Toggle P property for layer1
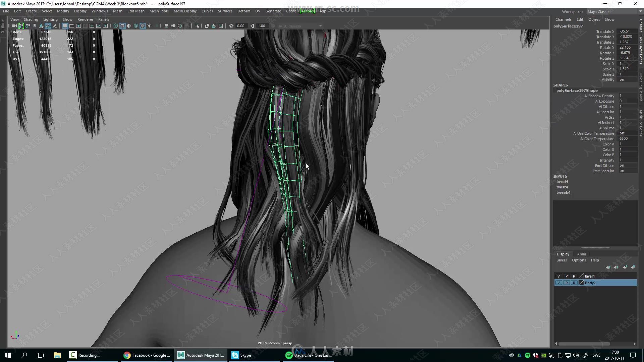Viewport: 644px width, 362px height. click(567, 276)
